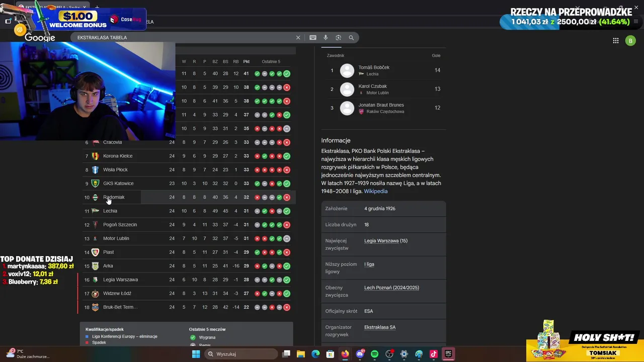Open the Google account avatar B
644x362 pixels.
click(630, 41)
